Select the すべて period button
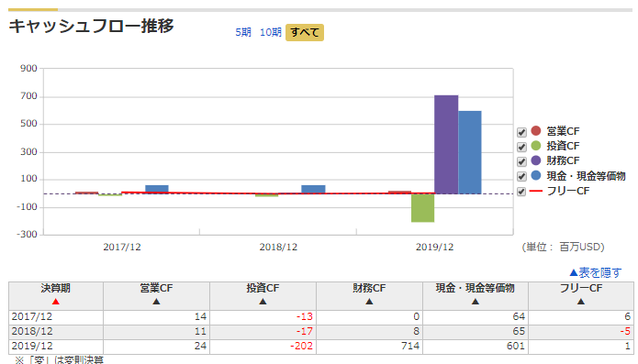Viewport: 638px width, 364px height. point(305,32)
